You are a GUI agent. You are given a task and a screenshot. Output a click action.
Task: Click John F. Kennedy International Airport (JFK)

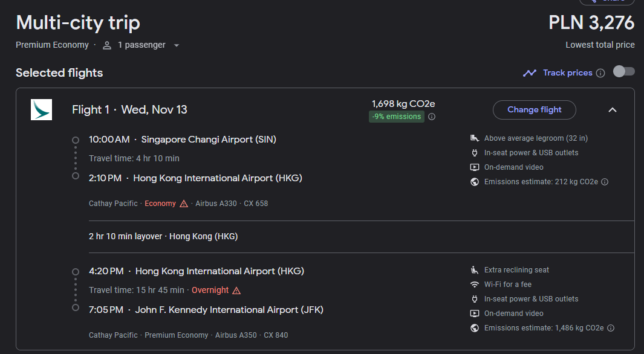coord(229,310)
